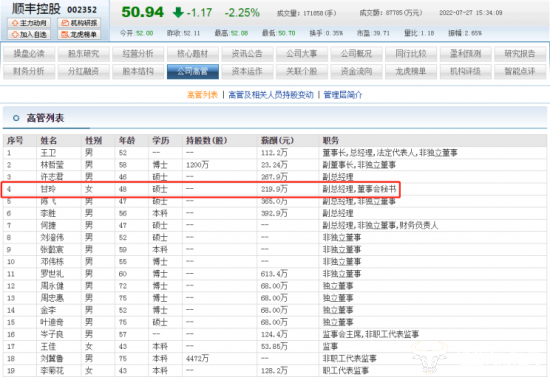The height and width of the screenshot is (377, 550).
Task: Open 高管及相关人员持股变动 link
Action: point(271,95)
